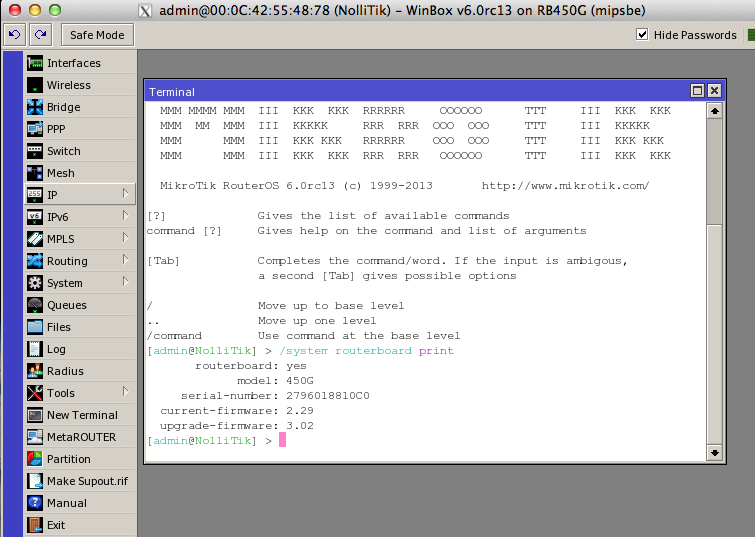Expand the System submenu arrow
This screenshot has height=537, width=755.
pyautogui.click(x=126, y=282)
